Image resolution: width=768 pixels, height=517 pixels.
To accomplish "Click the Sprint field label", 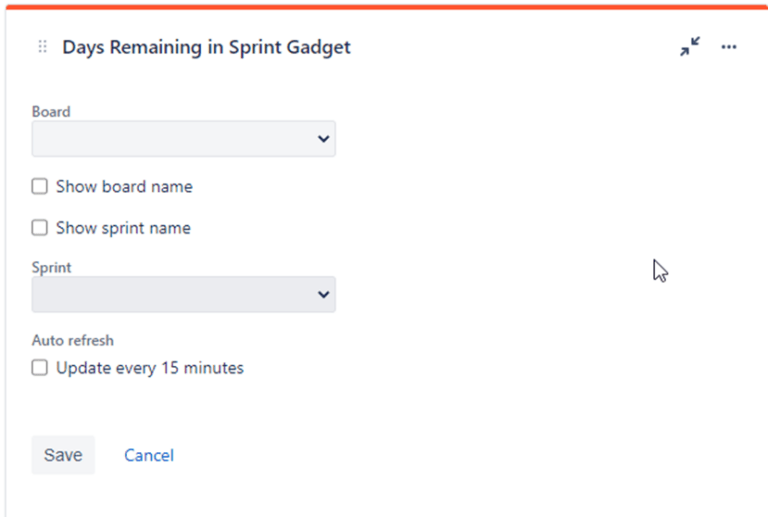I will point(52,268).
